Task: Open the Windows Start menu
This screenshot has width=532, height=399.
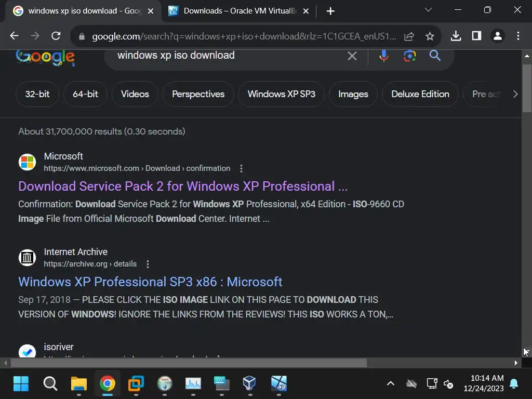Action: 21,384
